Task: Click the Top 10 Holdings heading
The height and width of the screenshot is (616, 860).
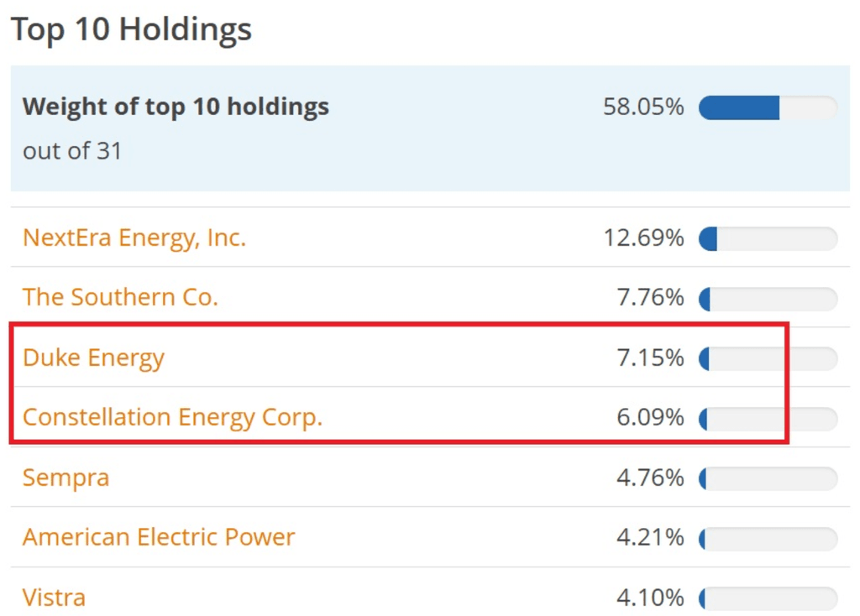Action: click(x=132, y=29)
